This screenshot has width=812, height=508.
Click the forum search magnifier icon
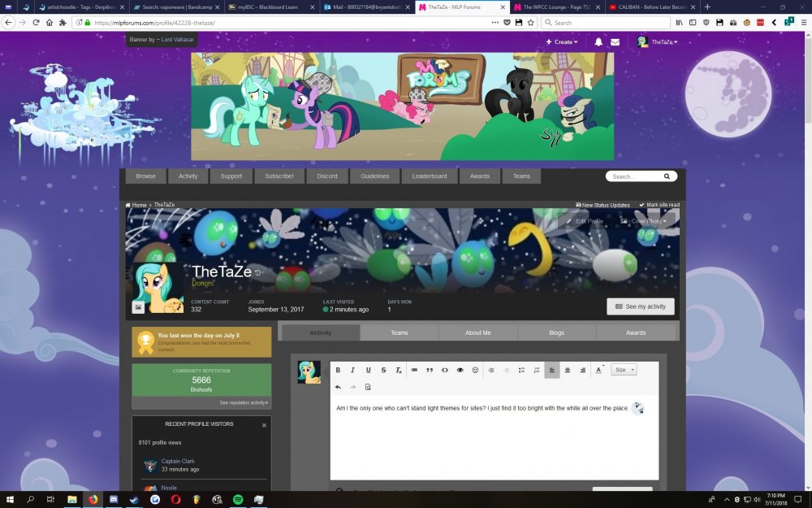click(667, 176)
